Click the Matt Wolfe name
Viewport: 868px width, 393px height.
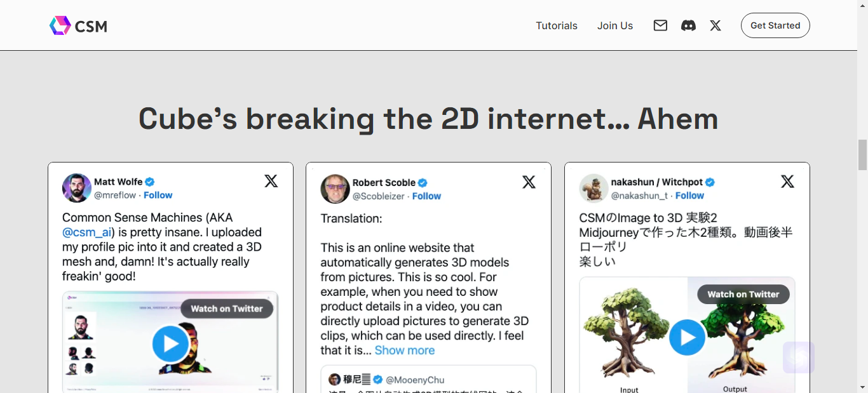point(118,182)
